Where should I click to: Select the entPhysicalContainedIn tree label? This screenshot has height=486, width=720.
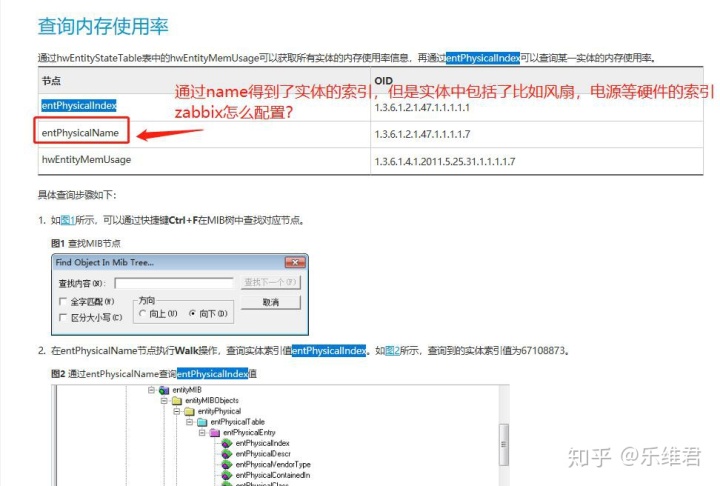pos(273,475)
